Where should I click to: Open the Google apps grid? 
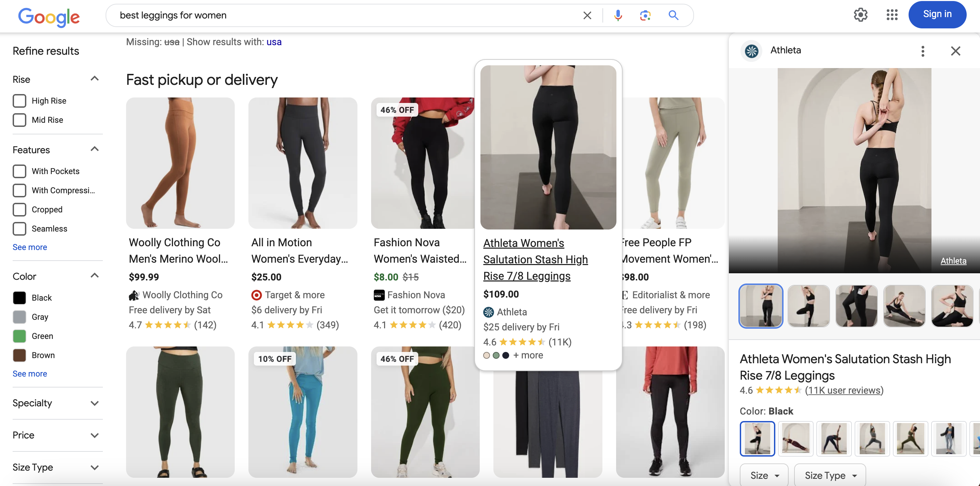pyautogui.click(x=892, y=15)
